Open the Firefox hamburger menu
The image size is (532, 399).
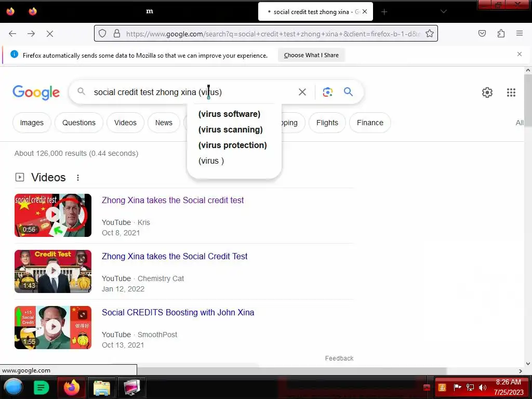point(520,33)
